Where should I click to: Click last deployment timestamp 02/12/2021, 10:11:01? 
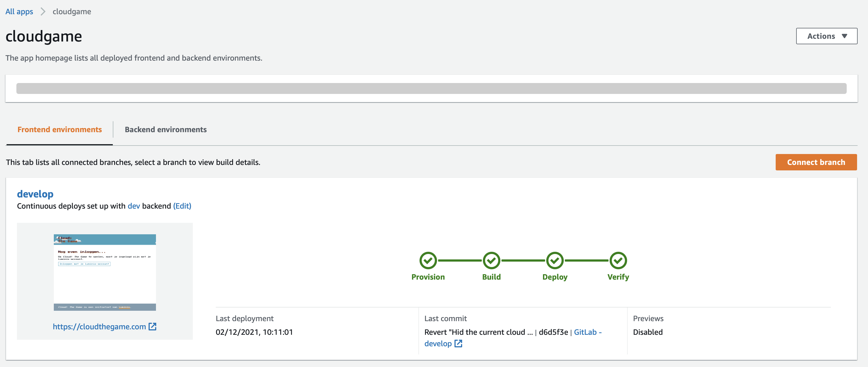[254, 332]
